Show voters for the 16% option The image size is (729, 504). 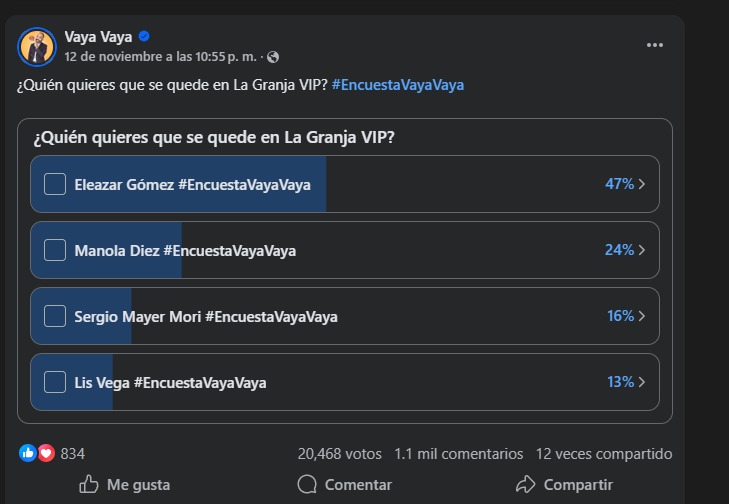[x=641, y=316]
